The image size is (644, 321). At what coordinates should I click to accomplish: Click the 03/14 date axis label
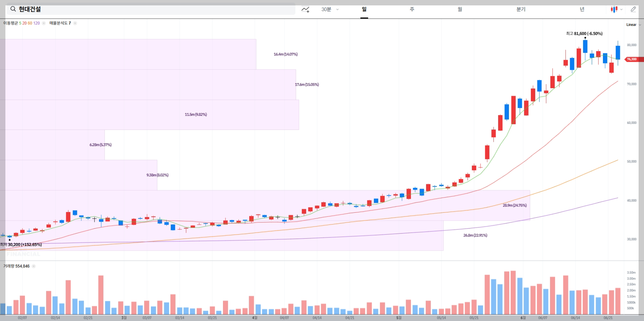180,318
